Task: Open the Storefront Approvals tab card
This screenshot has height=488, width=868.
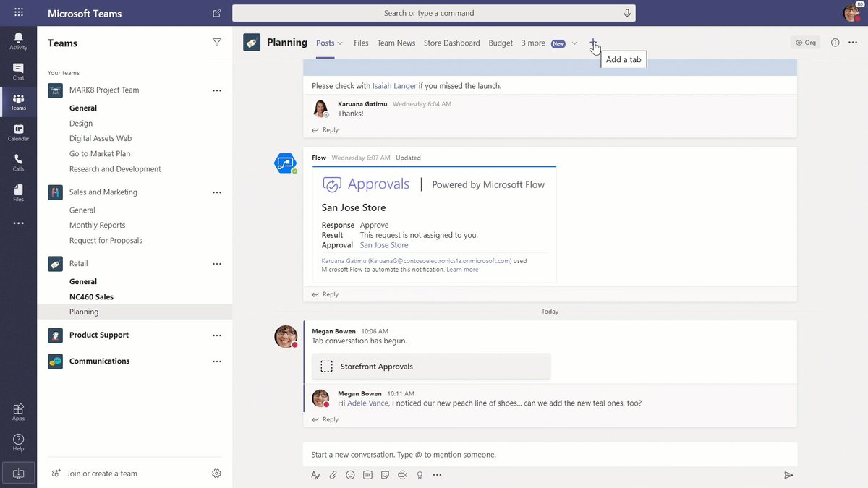Action: click(x=431, y=367)
